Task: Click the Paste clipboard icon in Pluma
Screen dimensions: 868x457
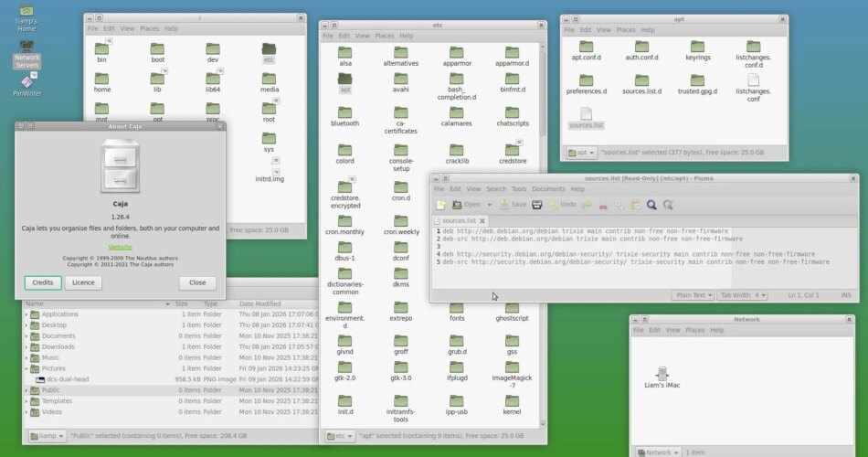Action: click(x=635, y=205)
